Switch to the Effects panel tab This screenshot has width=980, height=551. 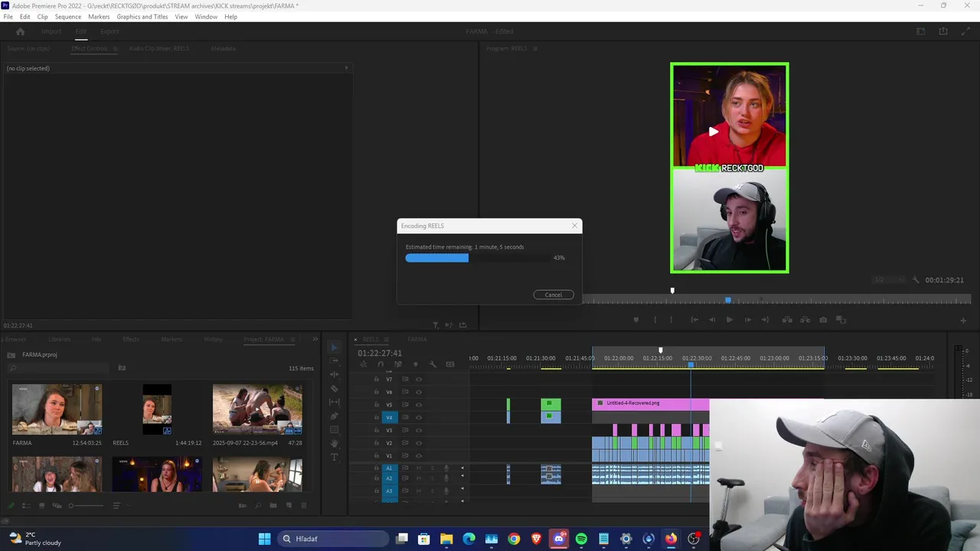(x=131, y=339)
